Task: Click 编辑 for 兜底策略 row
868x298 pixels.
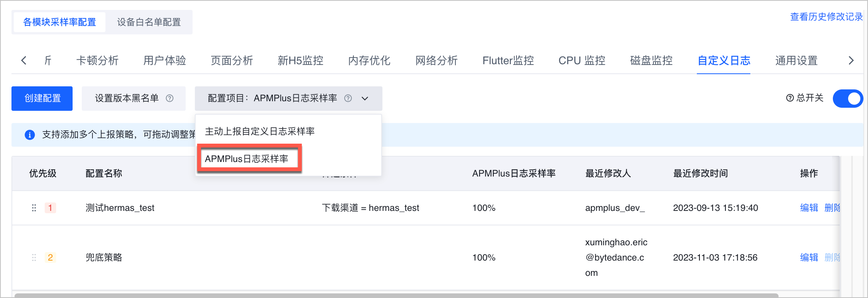Action: (x=809, y=258)
